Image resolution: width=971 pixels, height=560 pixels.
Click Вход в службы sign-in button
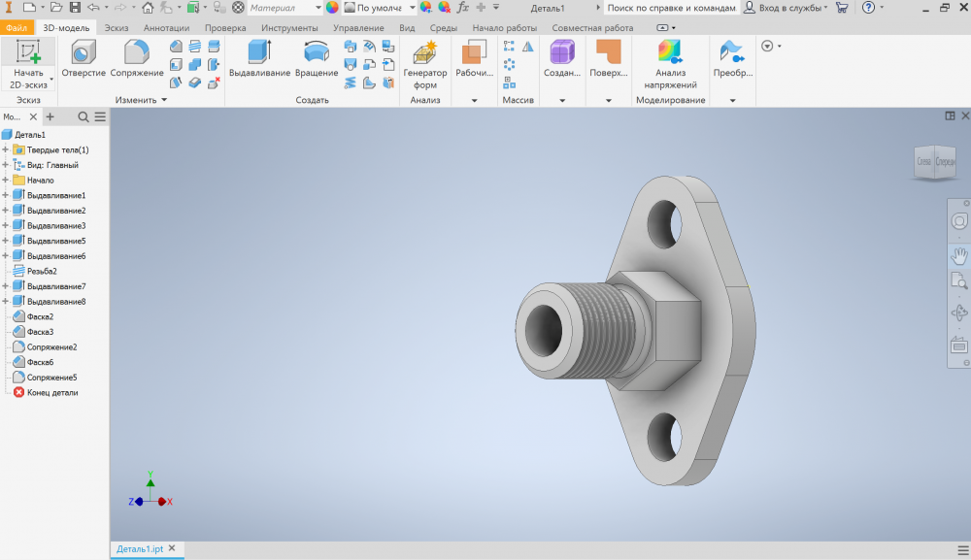[786, 8]
